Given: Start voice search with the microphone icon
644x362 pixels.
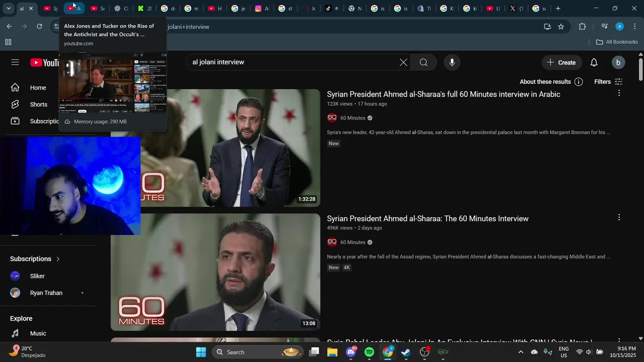Looking at the screenshot, I should pyautogui.click(x=452, y=62).
